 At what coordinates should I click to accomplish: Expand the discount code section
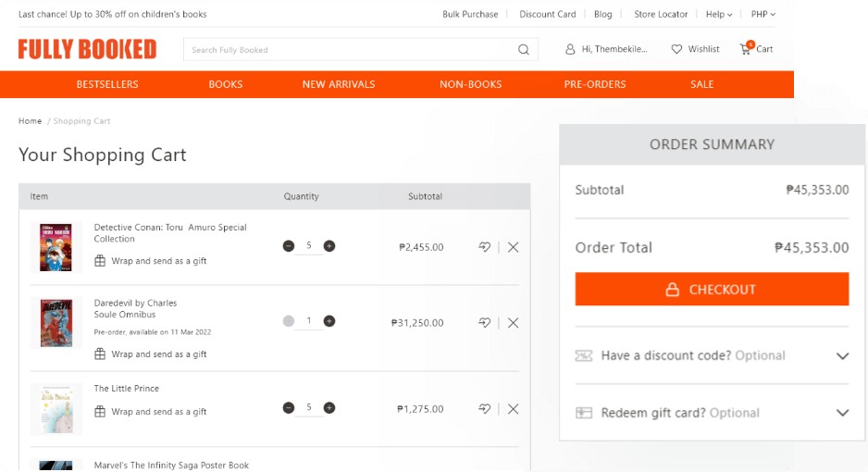pos(841,356)
